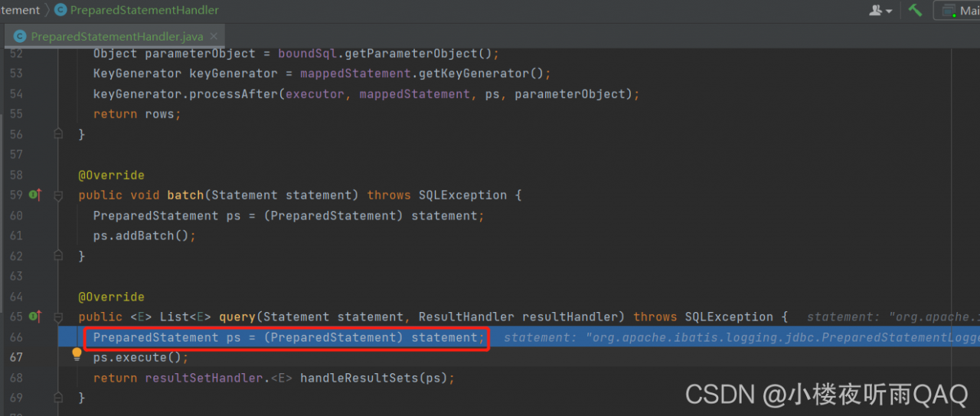Click the "query" method name on line 65
The width and height of the screenshot is (980, 416).
click(x=237, y=317)
